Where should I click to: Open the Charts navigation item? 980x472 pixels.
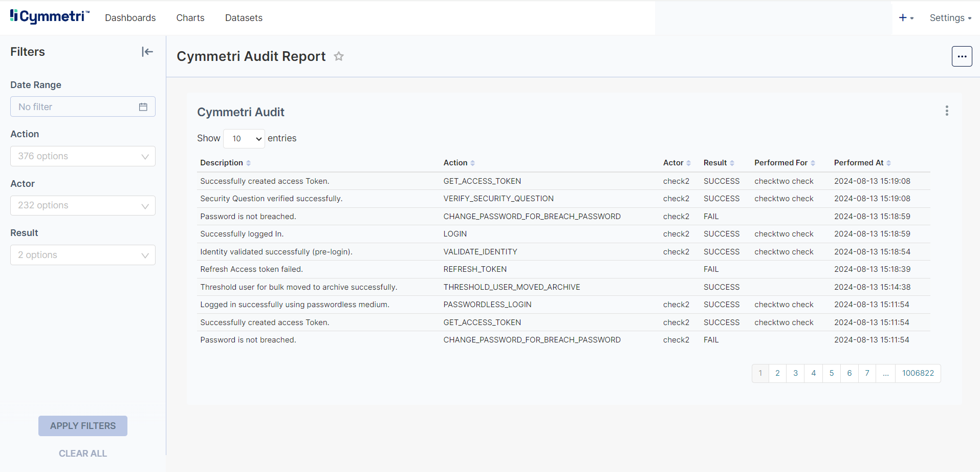(x=190, y=18)
